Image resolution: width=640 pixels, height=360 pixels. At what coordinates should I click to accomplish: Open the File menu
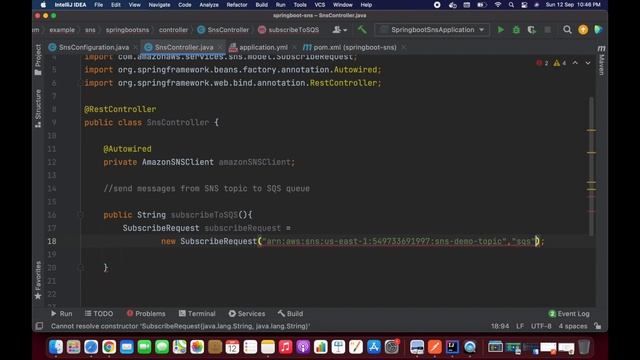coord(98,5)
